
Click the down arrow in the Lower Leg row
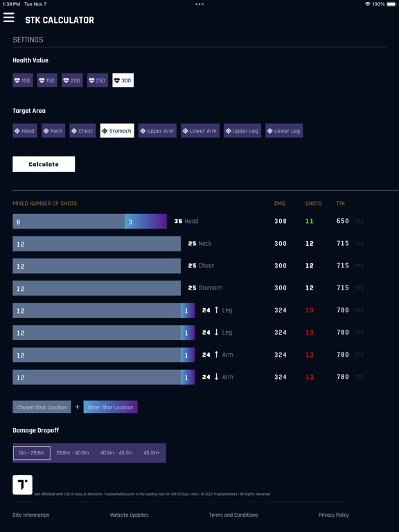coord(216,332)
